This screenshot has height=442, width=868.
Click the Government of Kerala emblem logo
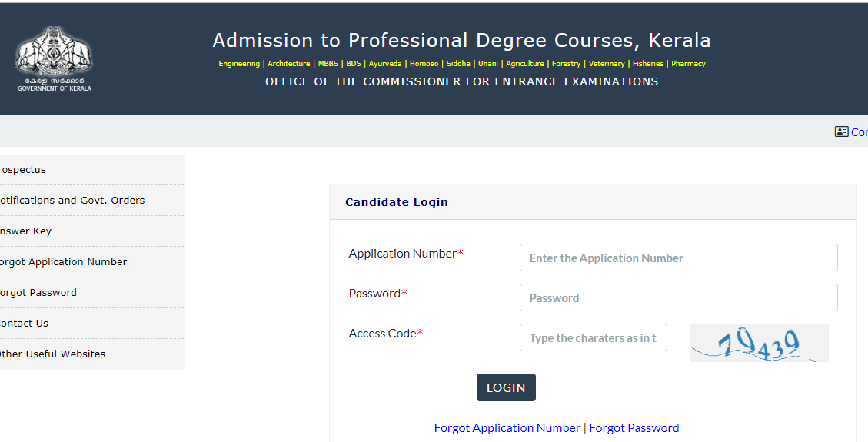click(x=53, y=59)
